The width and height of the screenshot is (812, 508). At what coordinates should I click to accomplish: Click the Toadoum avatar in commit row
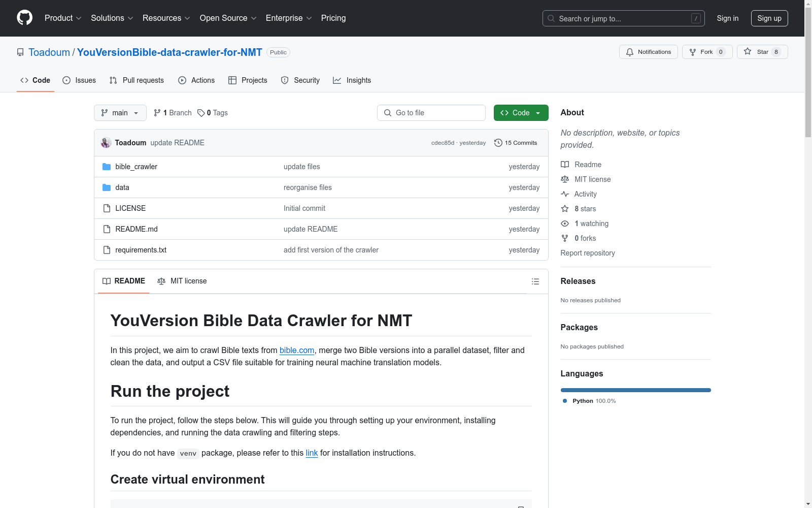point(106,143)
